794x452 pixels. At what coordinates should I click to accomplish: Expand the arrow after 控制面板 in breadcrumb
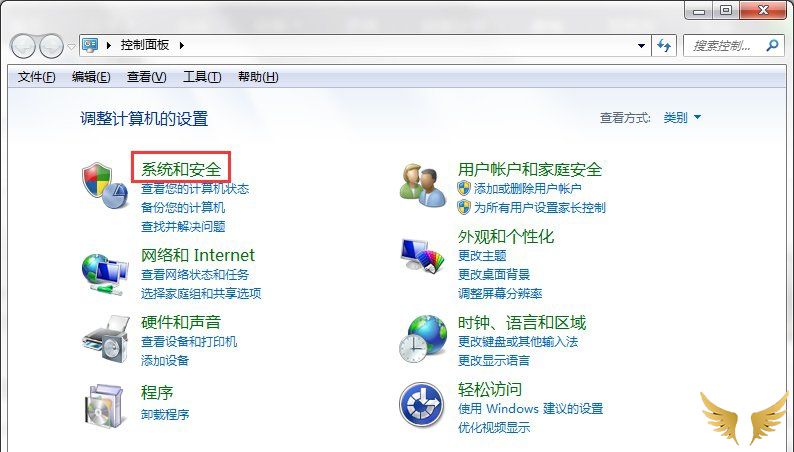point(182,46)
